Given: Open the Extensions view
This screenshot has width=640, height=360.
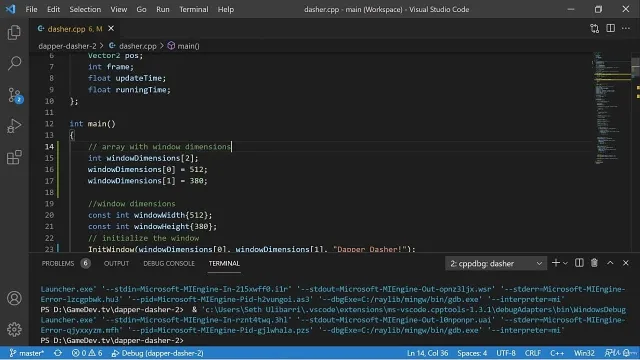Looking at the screenshot, I should pos(14,157).
